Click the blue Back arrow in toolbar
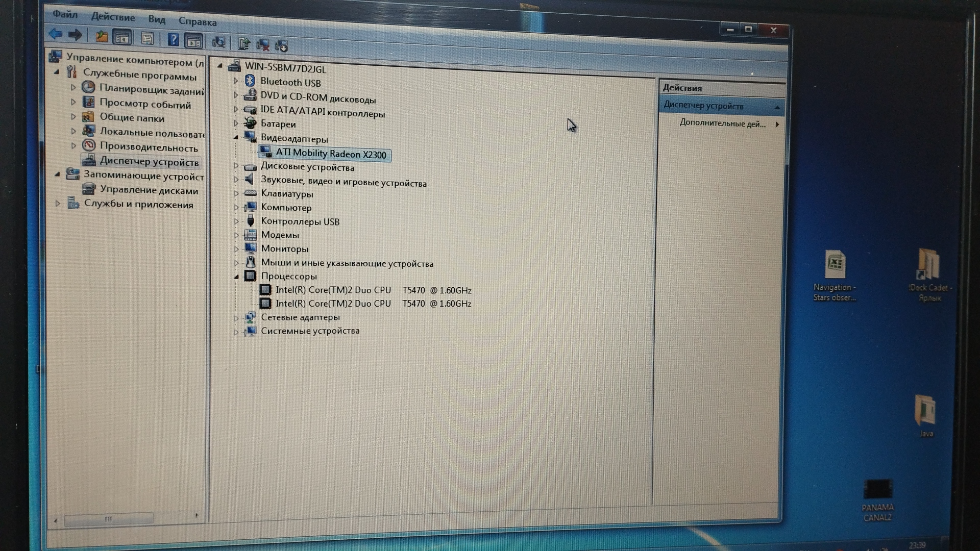 55,34
